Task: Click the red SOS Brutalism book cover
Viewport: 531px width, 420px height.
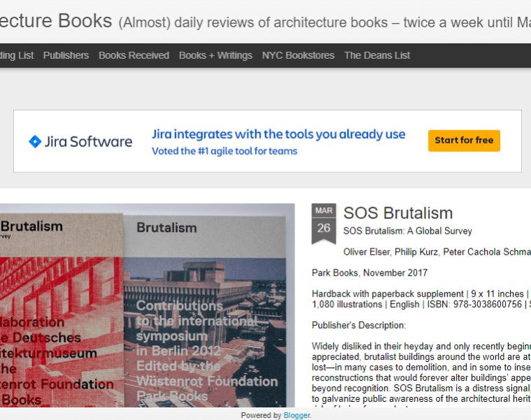Action: click(59, 315)
